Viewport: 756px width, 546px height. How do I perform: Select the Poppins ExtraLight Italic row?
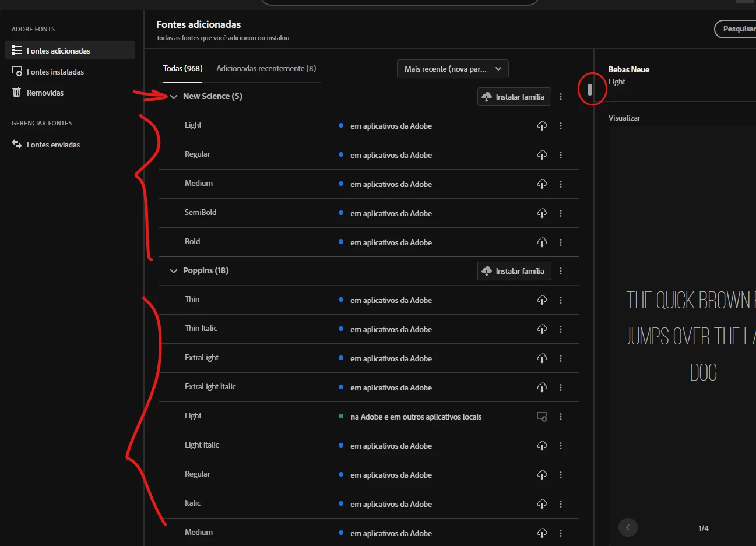point(369,388)
